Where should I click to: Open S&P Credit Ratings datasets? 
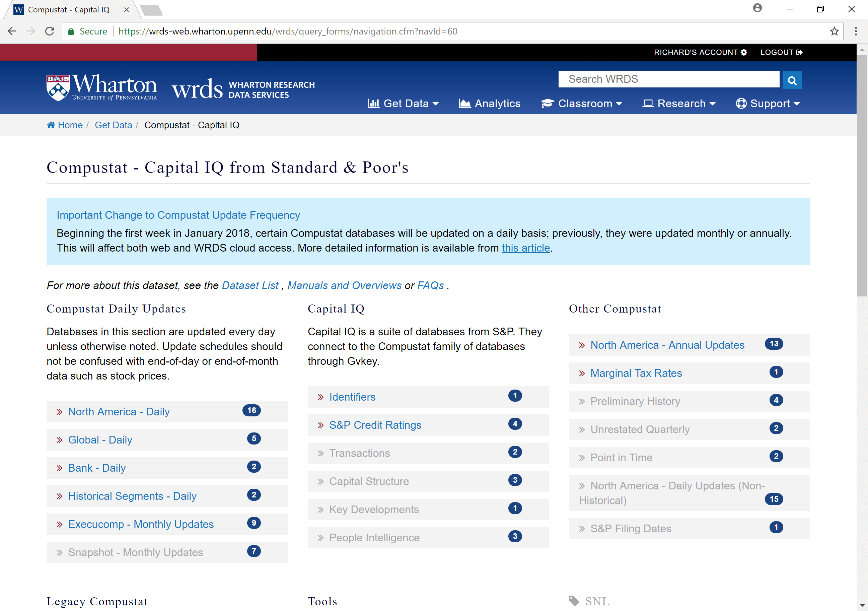click(375, 425)
